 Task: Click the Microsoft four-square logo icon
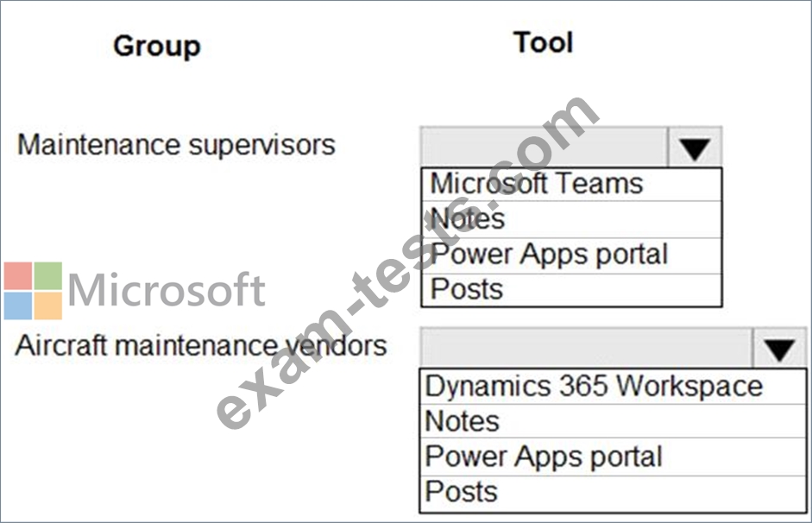pyautogui.click(x=33, y=291)
